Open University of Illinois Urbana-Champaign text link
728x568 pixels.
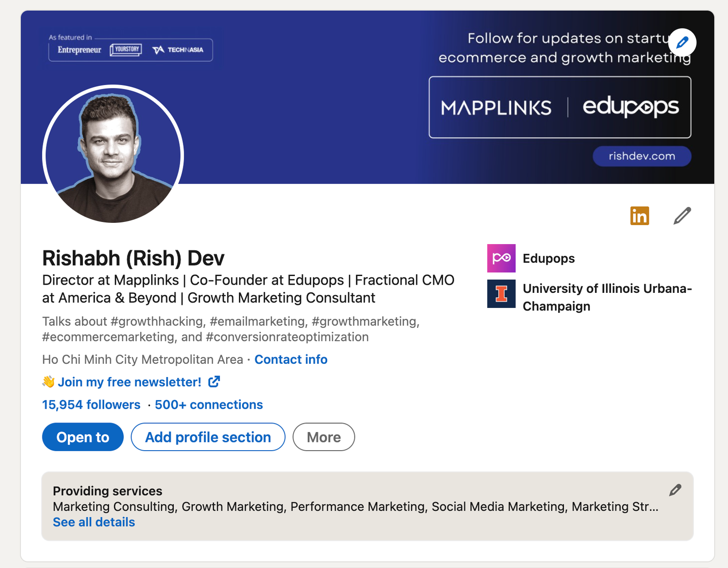click(x=607, y=297)
